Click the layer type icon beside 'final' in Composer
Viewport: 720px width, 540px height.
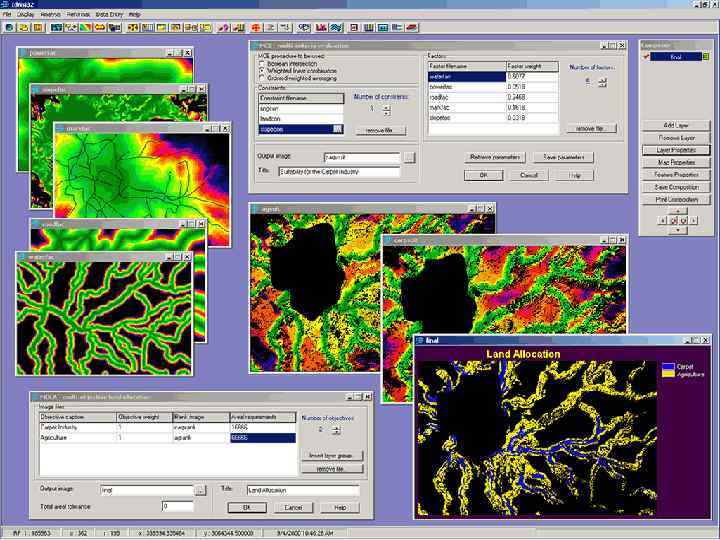click(706, 57)
